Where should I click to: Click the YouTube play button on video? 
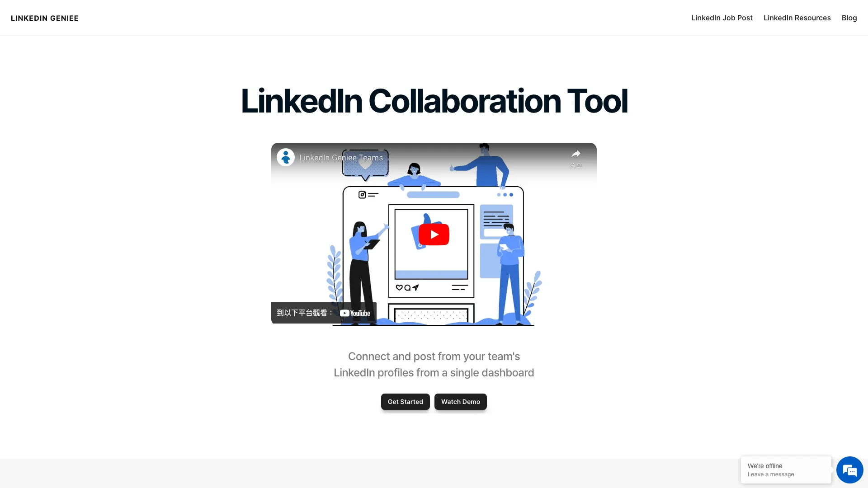(x=434, y=234)
